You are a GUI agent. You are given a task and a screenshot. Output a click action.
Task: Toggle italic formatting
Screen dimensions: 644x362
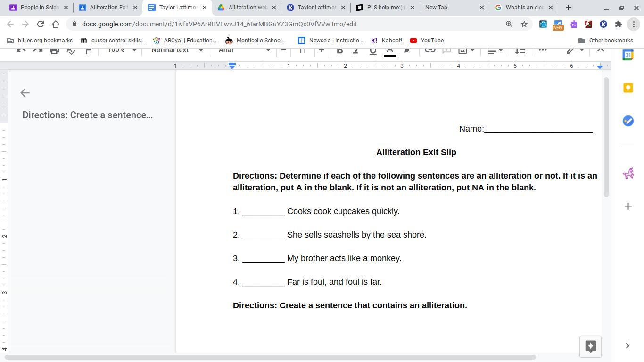(356, 50)
